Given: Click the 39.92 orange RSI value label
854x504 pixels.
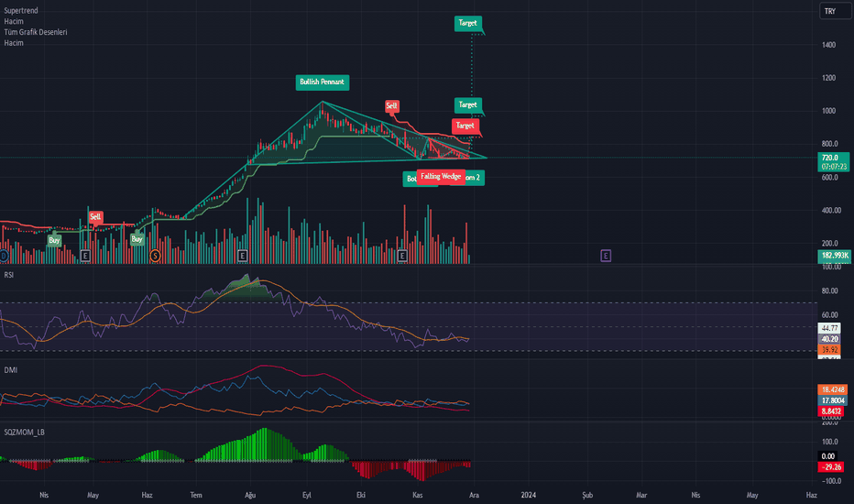Looking at the screenshot, I should (x=829, y=350).
